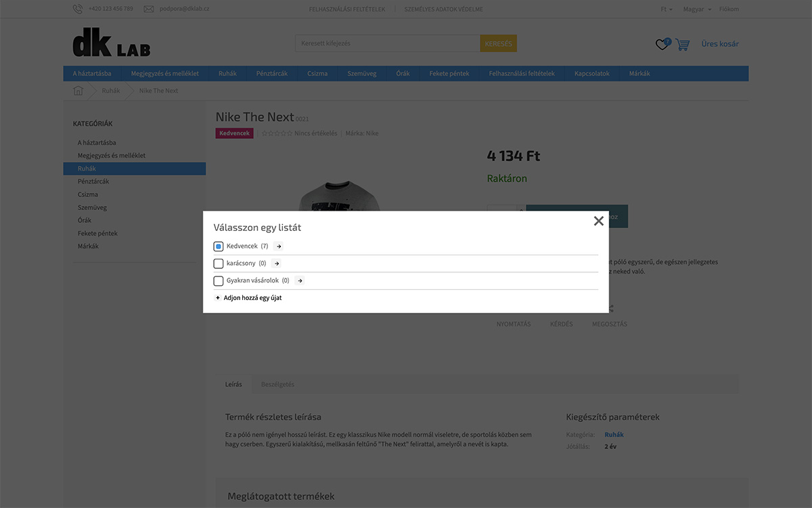Click the MEGOSZTÁS share link

(x=610, y=324)
